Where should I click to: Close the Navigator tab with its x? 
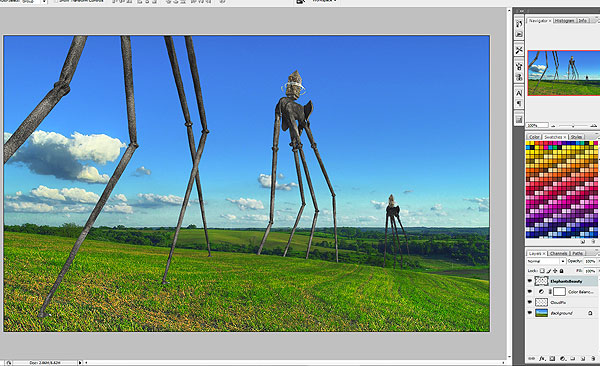[550, 21]
